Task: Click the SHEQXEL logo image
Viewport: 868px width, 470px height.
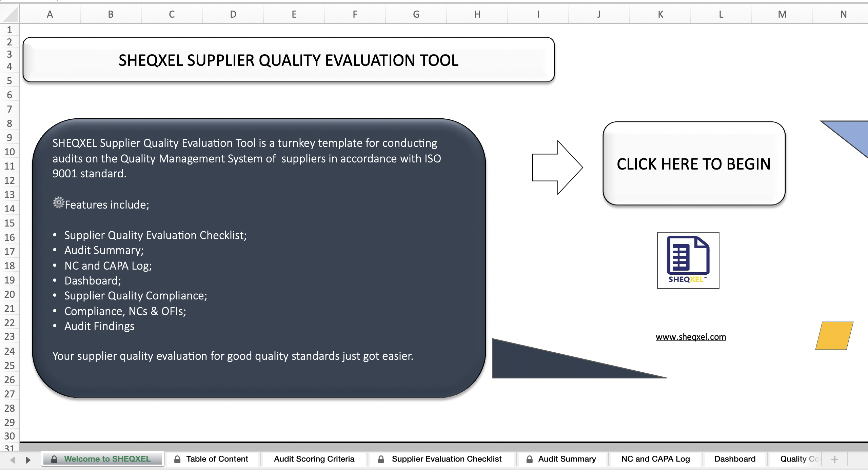Action: (x=688, y=260)
